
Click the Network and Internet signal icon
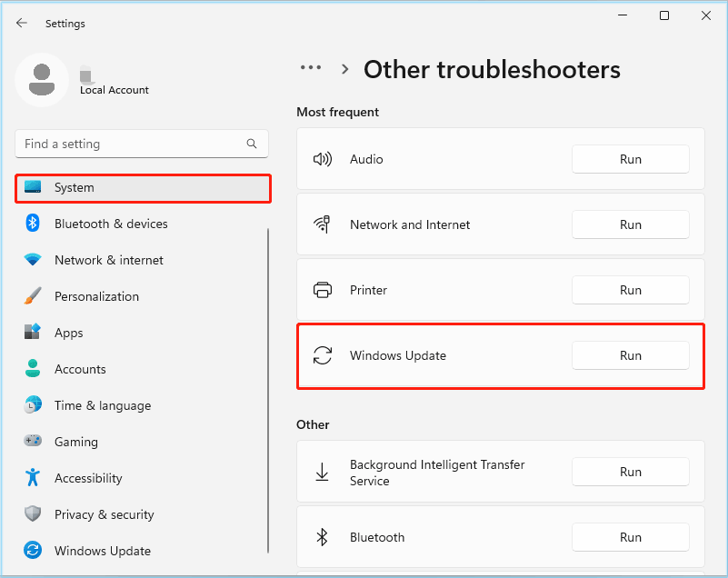point(323,224)
